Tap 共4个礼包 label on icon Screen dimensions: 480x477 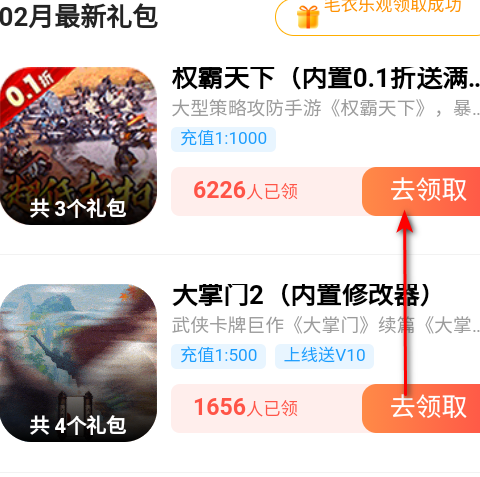(78, 426)
